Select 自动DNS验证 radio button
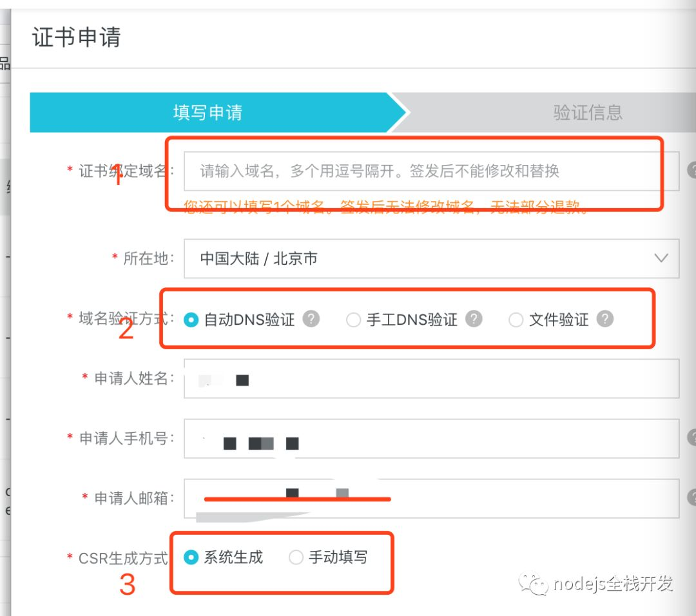The image size is (696, 616). (x=191, y=320)
